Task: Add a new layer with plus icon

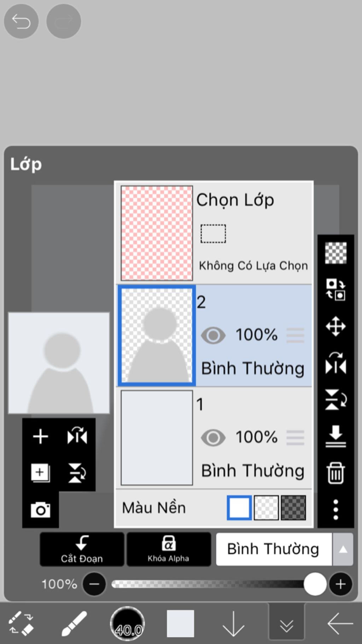Action: (x=41, y=436)
